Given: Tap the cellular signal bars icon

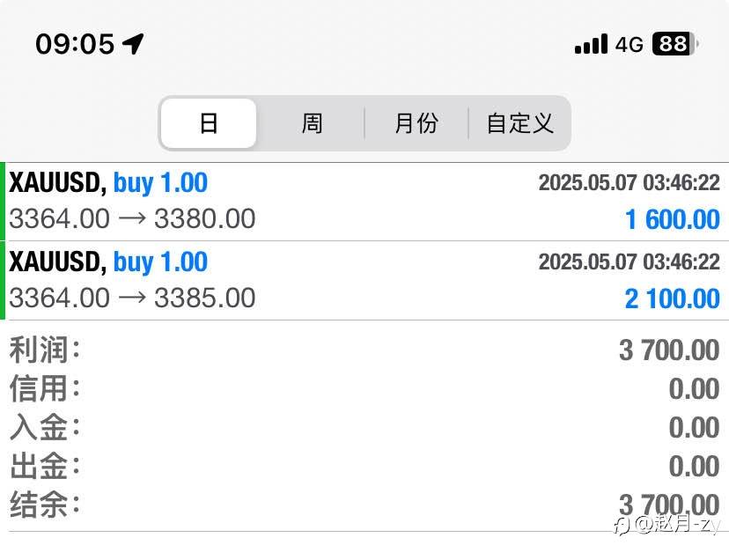Looking at the screenshot, I should [591, 44].
